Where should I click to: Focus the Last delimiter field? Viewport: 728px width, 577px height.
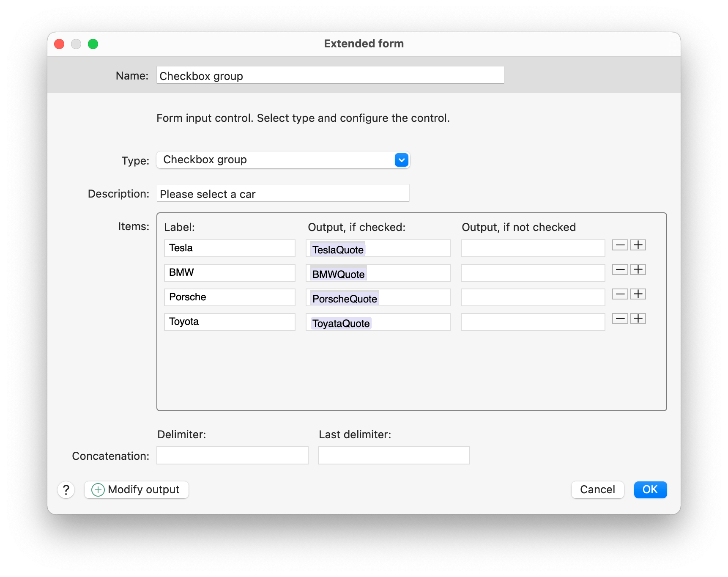pyautogui.click(x=394, y=455)
